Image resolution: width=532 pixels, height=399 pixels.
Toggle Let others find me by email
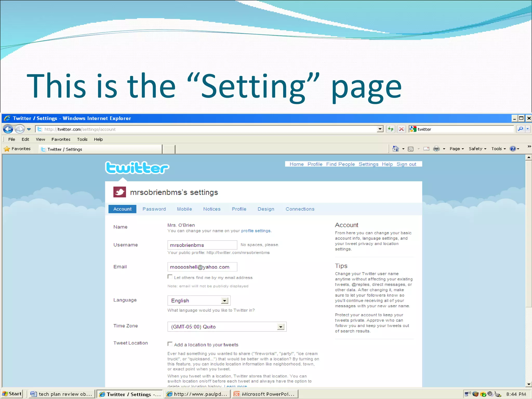[x=170, y=277]
